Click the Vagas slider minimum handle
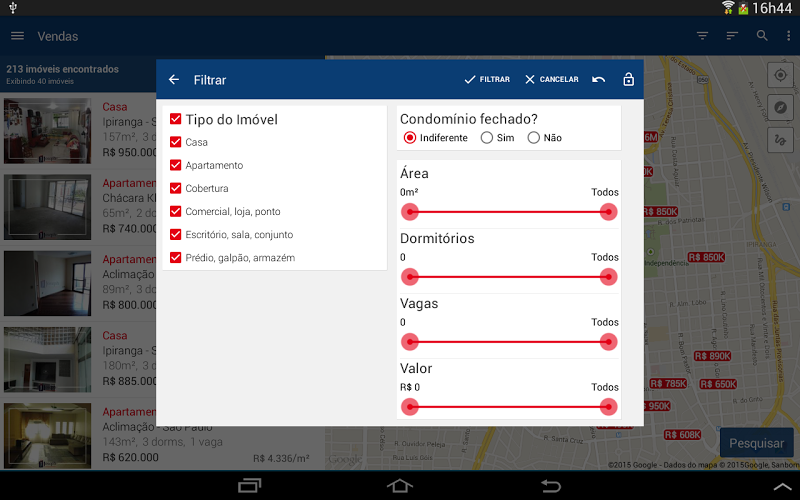 (410, 342)
